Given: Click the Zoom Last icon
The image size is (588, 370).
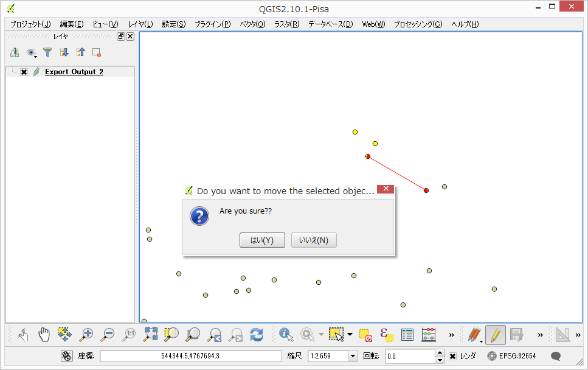Looking at the screenshot, I should (215, 334).
